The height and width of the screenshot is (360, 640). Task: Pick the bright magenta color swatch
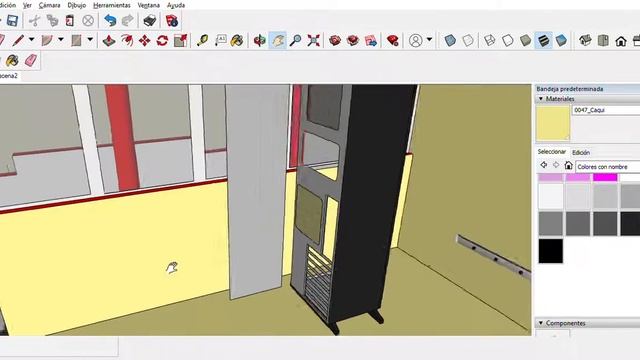(x=605, y=178)
